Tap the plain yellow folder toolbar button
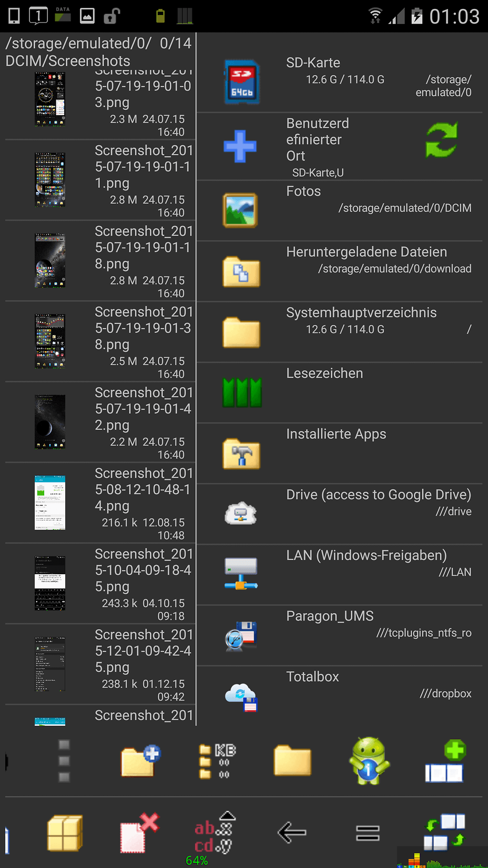Viewport: 488px width, 868px height. pos(292,760)
